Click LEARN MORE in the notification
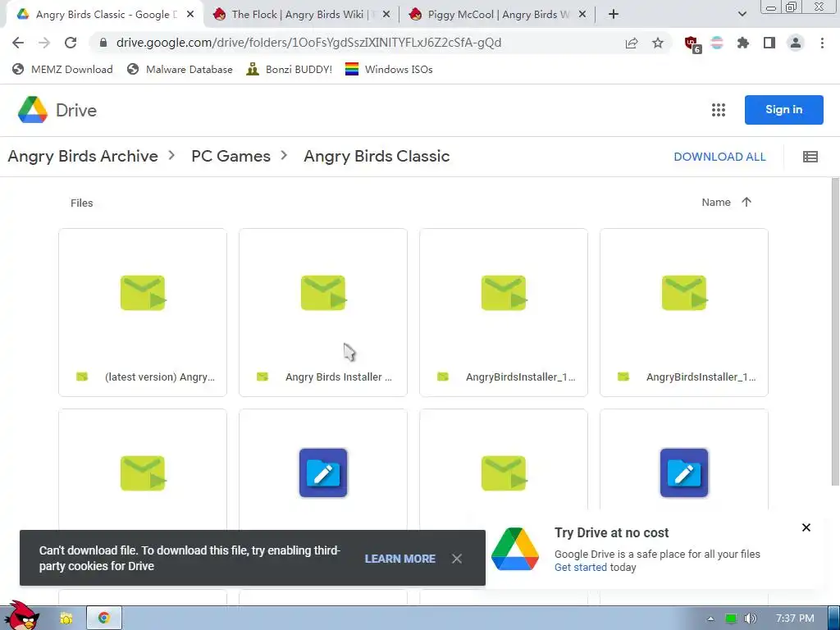This screenshot has width=840, height=630. (399, 559)
